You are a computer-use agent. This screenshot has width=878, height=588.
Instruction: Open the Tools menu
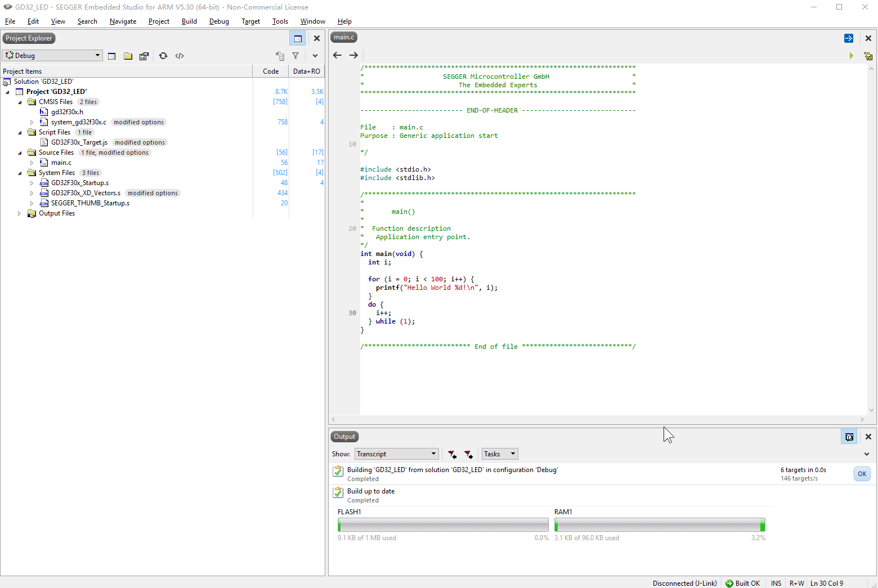pyautogui.click(x=280, y=21)
